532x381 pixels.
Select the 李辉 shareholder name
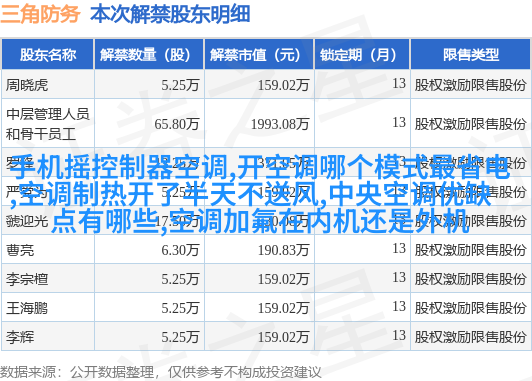point(20,337)
